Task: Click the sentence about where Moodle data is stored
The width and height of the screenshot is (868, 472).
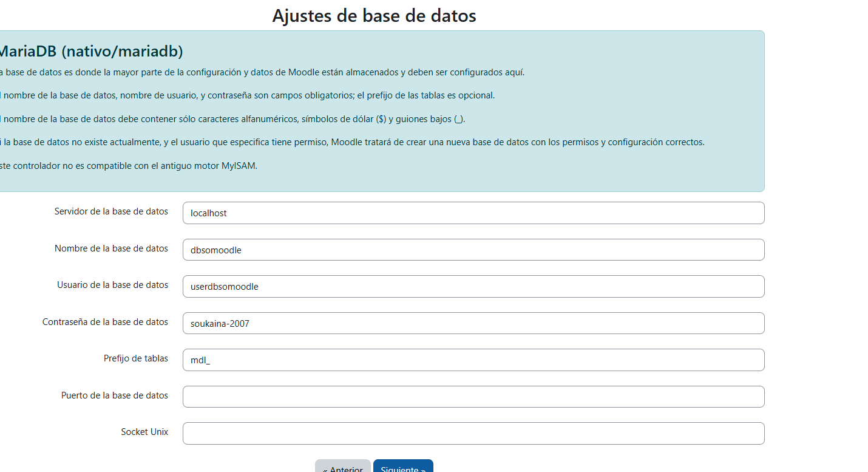Action: [x=262, y=72]
